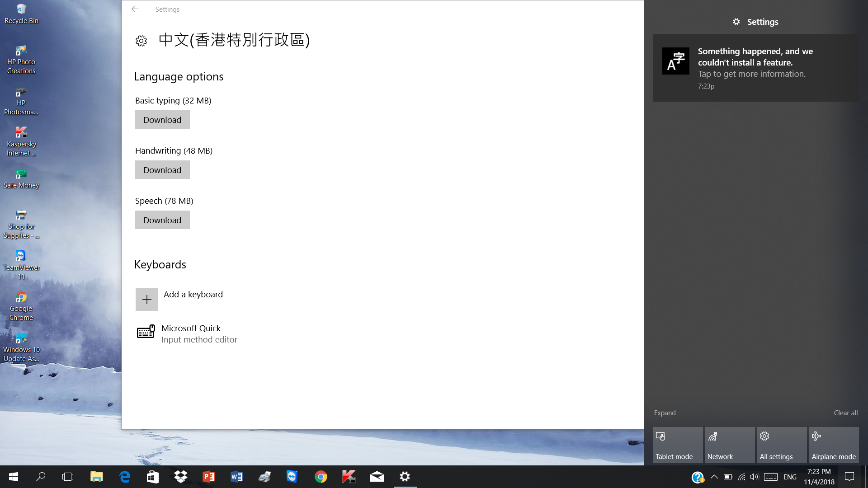Click the volume icon in system tray
Screen dimensions: 868x488
[754, 477]
